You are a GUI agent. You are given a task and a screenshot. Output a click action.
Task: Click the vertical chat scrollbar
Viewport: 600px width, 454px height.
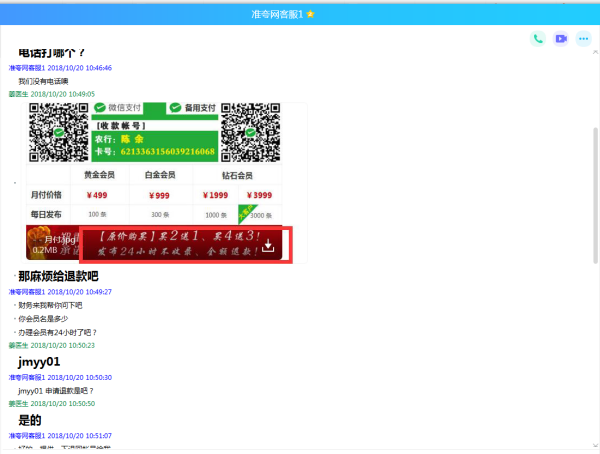[594, 200]
